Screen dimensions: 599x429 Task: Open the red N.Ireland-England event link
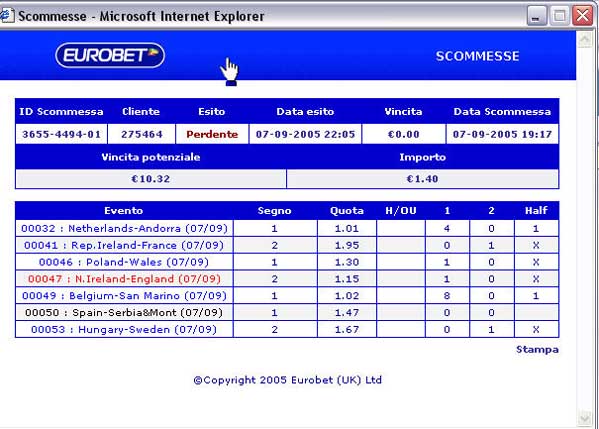pos(124,279)
